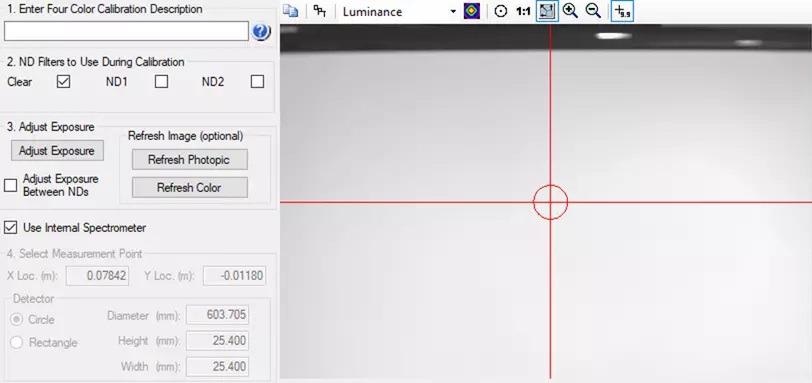The height and width of the screenshot is (383, 812).
Task: Uncheck Use Internal Spectrometer checkbox
Action: click(10, 228)
